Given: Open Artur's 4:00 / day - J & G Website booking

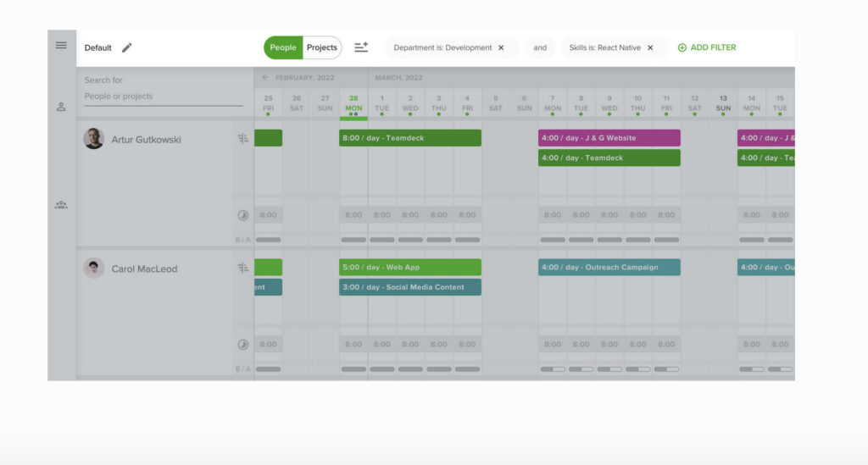Looking at the screenshot, I should pyautogui.click(x=609, y=138).
